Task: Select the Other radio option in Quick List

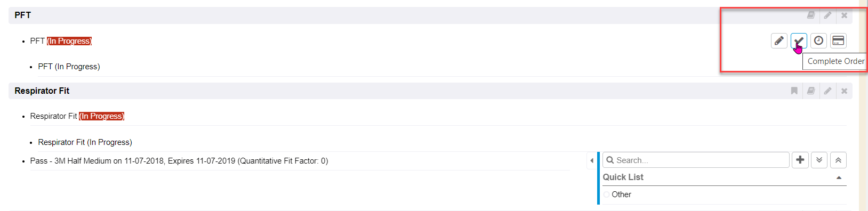Action: tap(607, 194)
